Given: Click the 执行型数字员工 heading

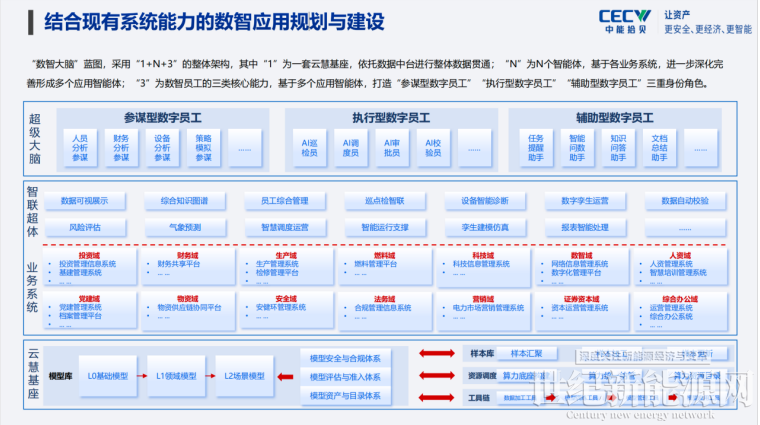Looking at the screenshot, I should [391, 118].
